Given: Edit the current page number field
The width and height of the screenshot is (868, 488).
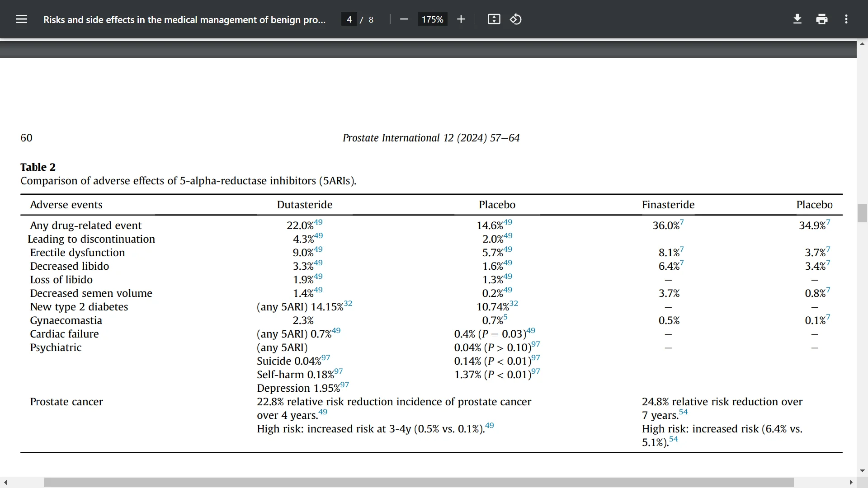Looking at the screenshot, I should pyautogui.click(x=349, y=19).
